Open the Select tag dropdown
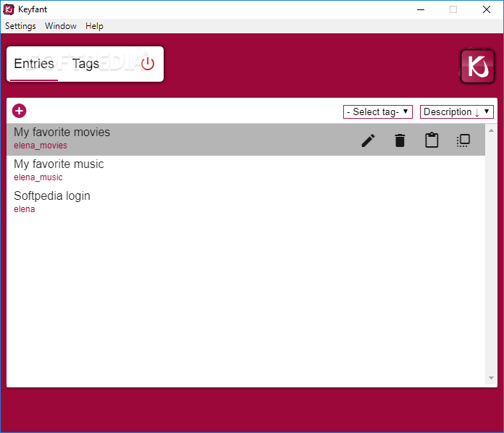 [378, 112]
